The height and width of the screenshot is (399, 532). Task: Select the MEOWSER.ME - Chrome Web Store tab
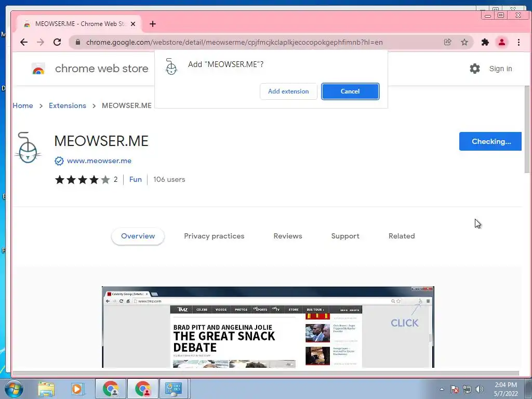[x=79, y=24]
